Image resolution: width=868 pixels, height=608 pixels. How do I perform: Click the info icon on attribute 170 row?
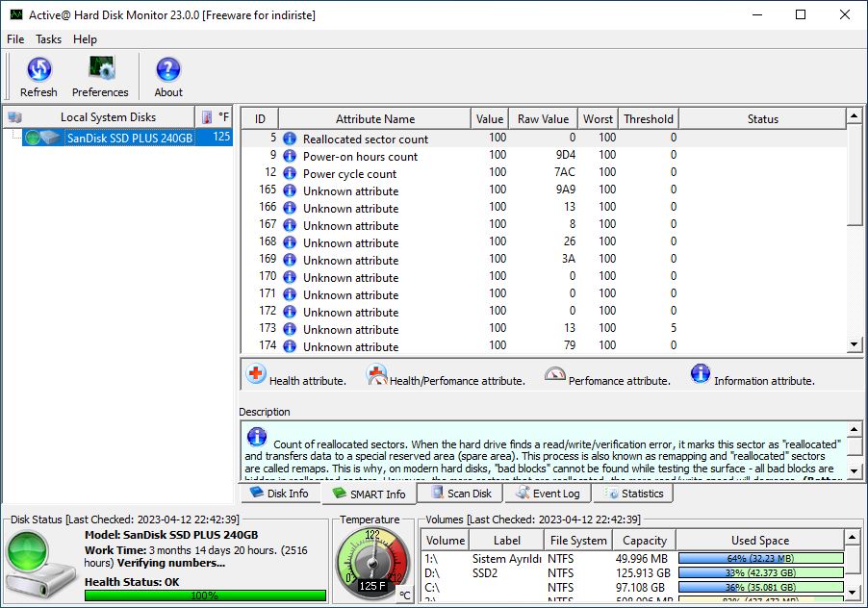tap(290, 277)
